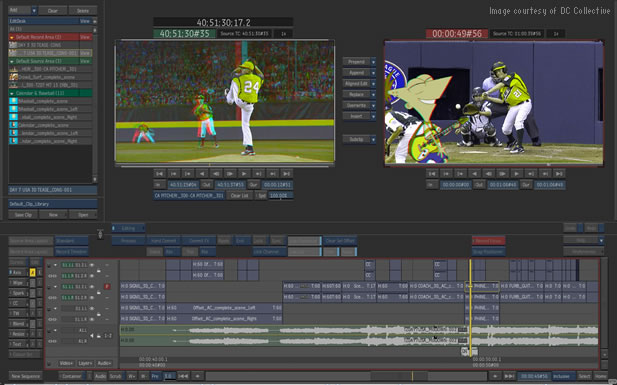Apply the TW timewarp effect
Screen dimensions: 617x385
[x=18, y=313]
